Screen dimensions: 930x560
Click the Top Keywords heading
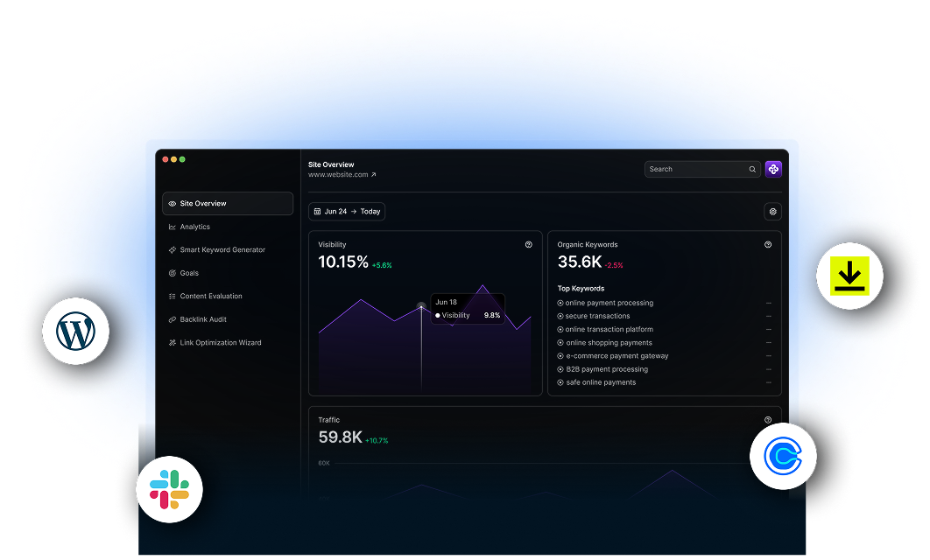click(x=581, y=288)
